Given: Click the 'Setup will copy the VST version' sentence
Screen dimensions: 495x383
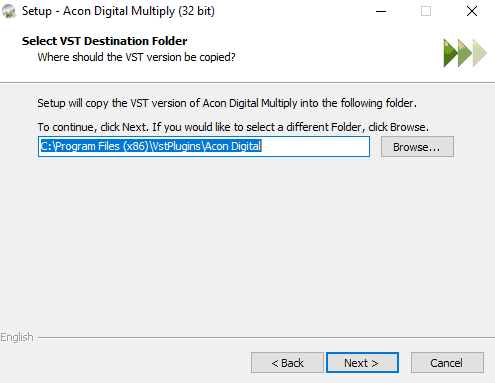Looking at the screenshot, I should click(x=227, y=103).
